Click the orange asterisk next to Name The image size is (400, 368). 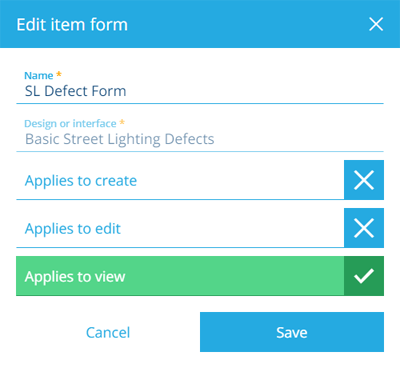59,74
